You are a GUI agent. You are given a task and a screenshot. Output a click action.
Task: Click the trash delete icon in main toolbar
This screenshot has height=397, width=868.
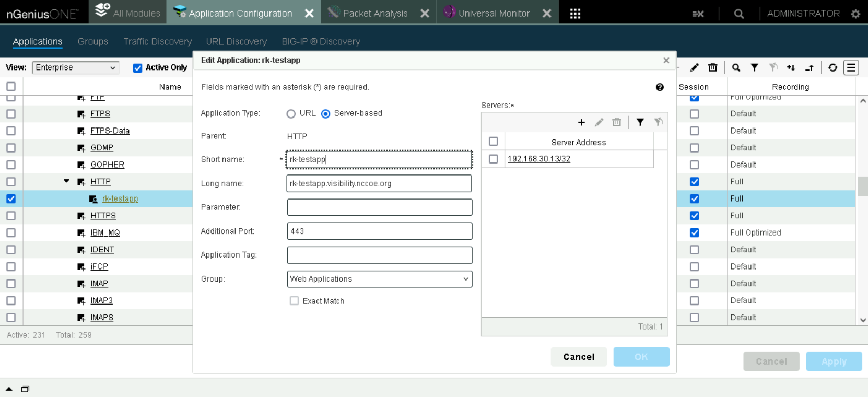click(712, 67)
